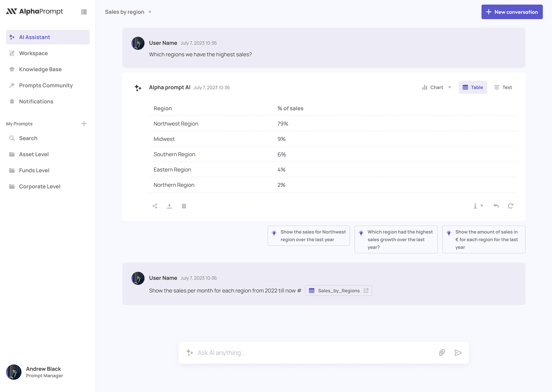The image size is (552, 392).
Task: Click the reply arrow icon
Action: click(x=496, y=206)
